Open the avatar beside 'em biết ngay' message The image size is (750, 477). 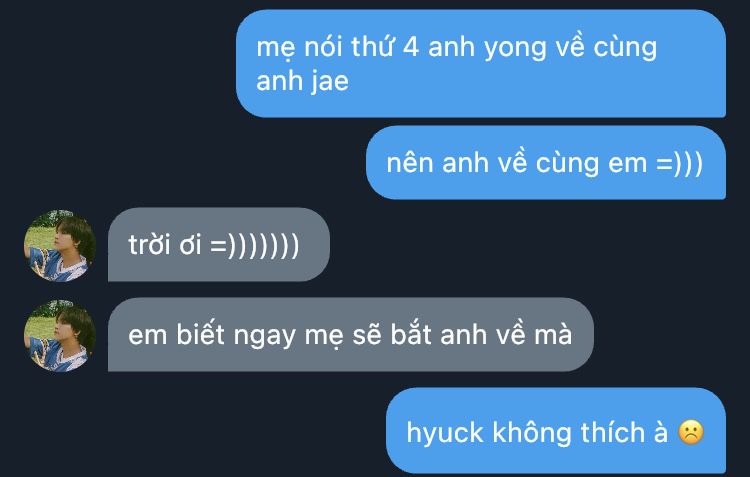pos(60,335)
